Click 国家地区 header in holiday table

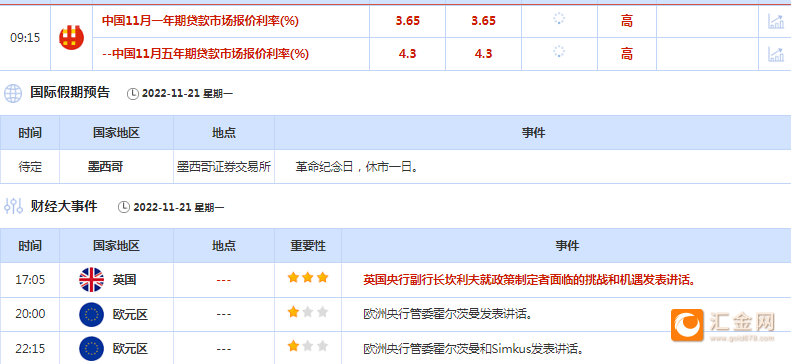pos(117,133)
